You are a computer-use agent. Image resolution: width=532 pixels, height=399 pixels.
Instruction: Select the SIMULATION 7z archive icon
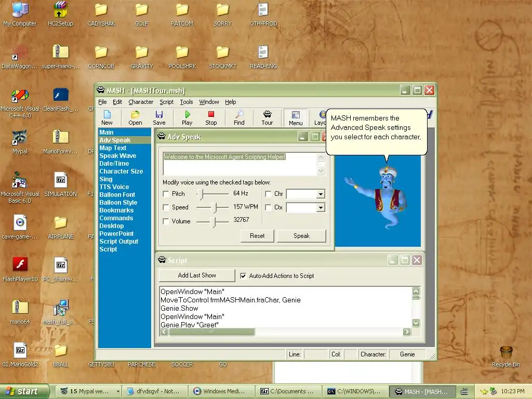point(60,184)
